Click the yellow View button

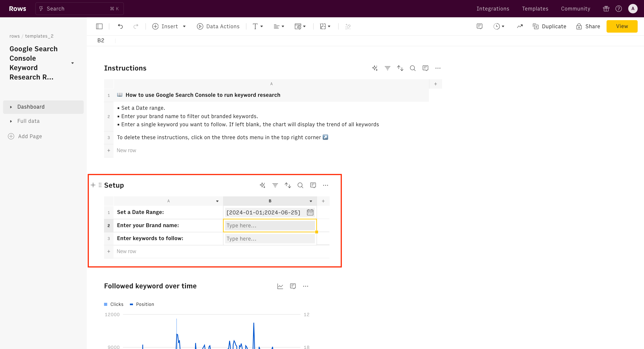pos(622,26)
